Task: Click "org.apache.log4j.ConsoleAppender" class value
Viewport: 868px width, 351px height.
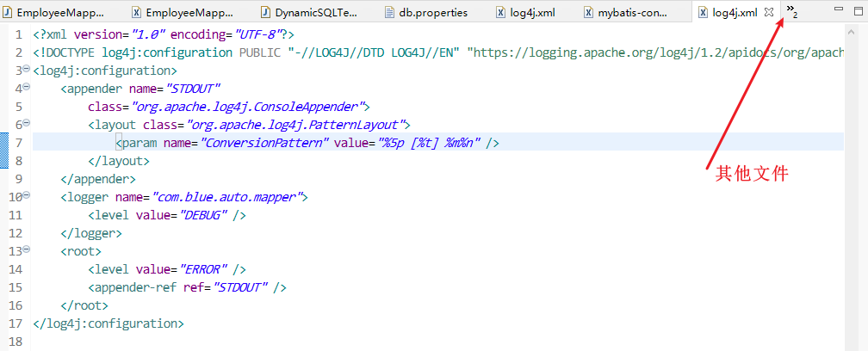Action: click(247, 107)
